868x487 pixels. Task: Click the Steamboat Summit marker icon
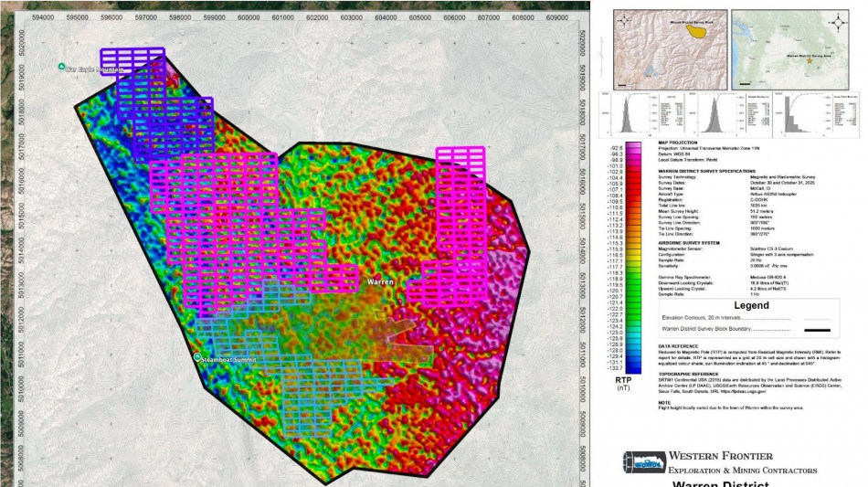[197, 357]
